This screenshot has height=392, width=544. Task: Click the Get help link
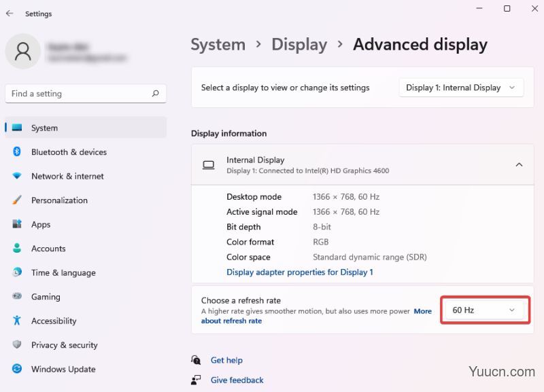(x=226, y=360)
